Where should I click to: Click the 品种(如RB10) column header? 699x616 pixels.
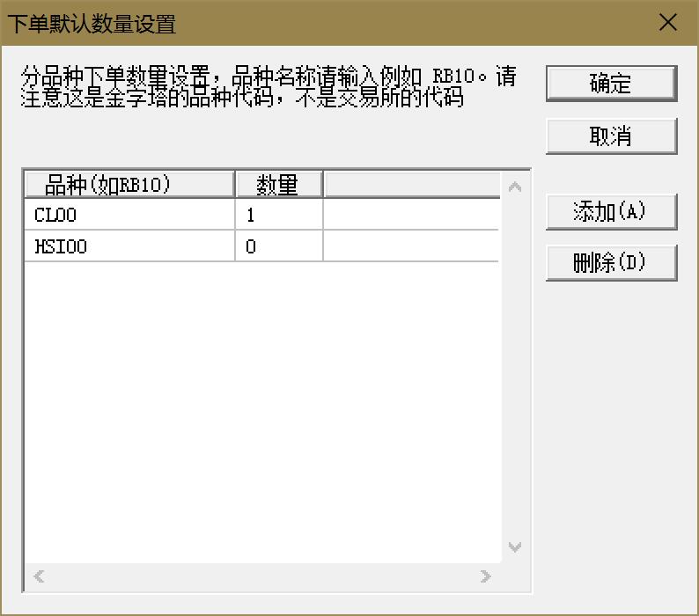coord(129,185)
